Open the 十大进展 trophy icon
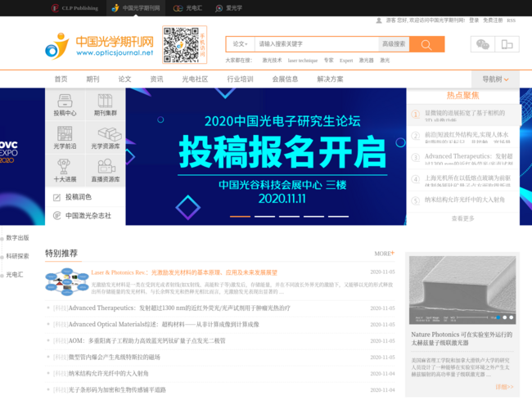The height and width of the screenshot is (409, 532). tap(64, 167)
